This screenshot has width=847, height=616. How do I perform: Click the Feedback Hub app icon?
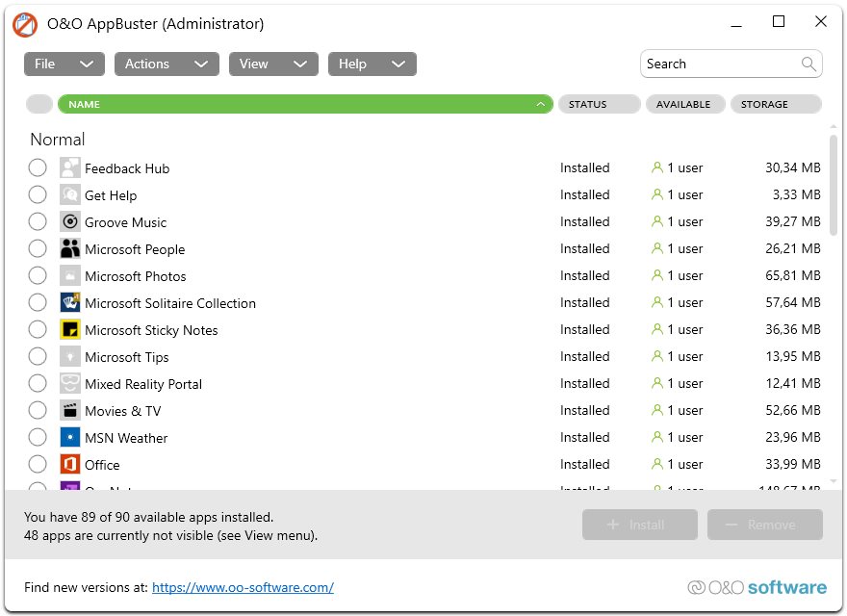pos(69,167)
